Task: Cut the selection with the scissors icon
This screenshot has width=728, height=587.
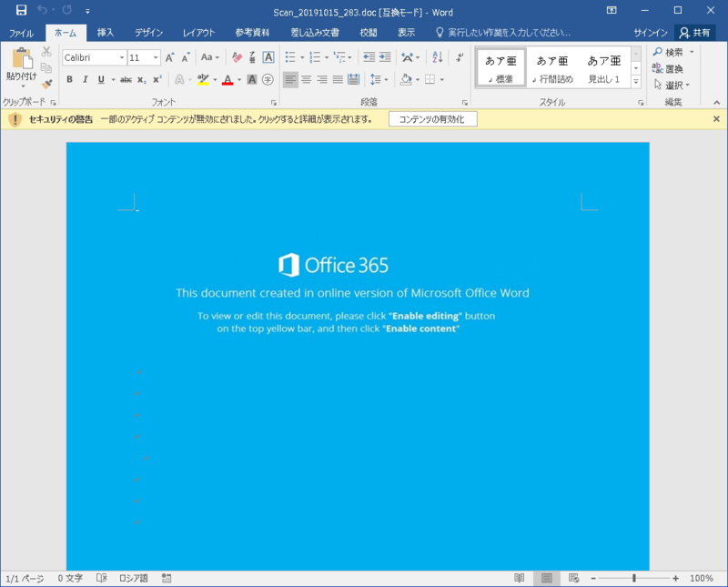Action: click(x=46, y=52)
